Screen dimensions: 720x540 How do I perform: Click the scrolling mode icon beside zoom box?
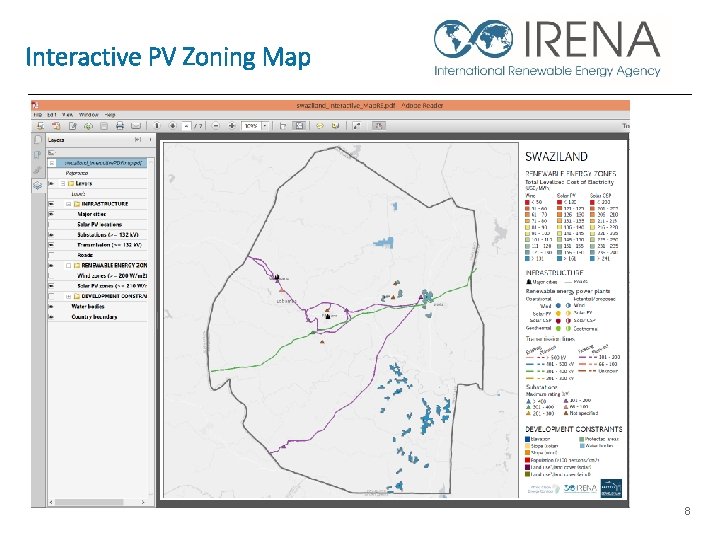pyautogui.click(x=283, y=125)
